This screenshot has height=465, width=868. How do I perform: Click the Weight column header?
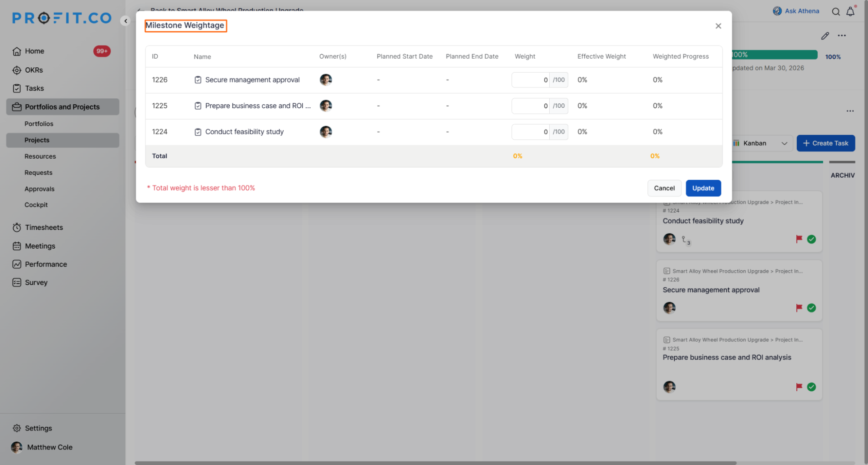525,56
